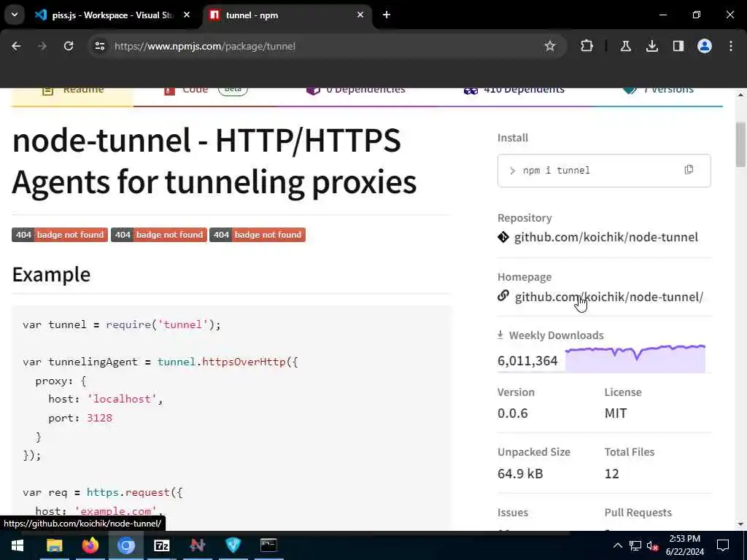Open the browser downloads icon
Image resolution: width=747 pixels, height=560 pixels.
pos(651,46)
